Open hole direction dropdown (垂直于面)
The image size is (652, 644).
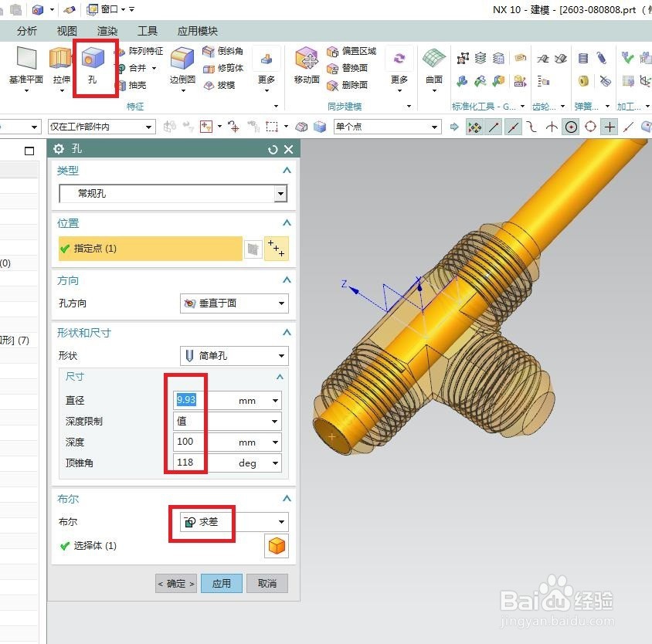tap(234, 303)
